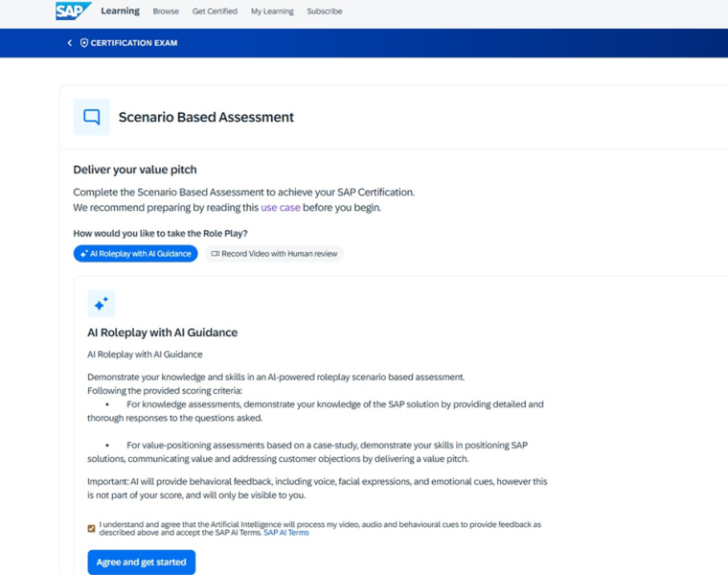Click the 'How would you like to take the Role Play?' text
The height and width of the screenshot is (575, 728).
(160, 233)
